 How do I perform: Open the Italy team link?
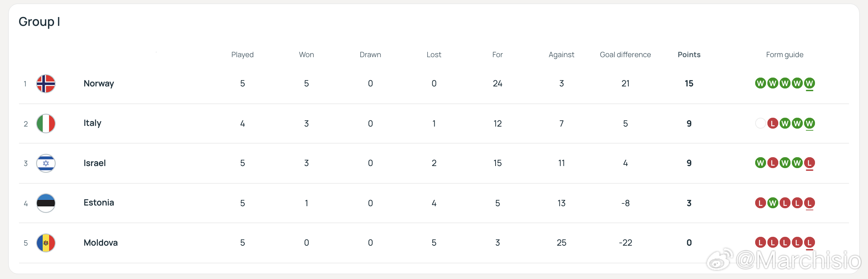[92, 123]
